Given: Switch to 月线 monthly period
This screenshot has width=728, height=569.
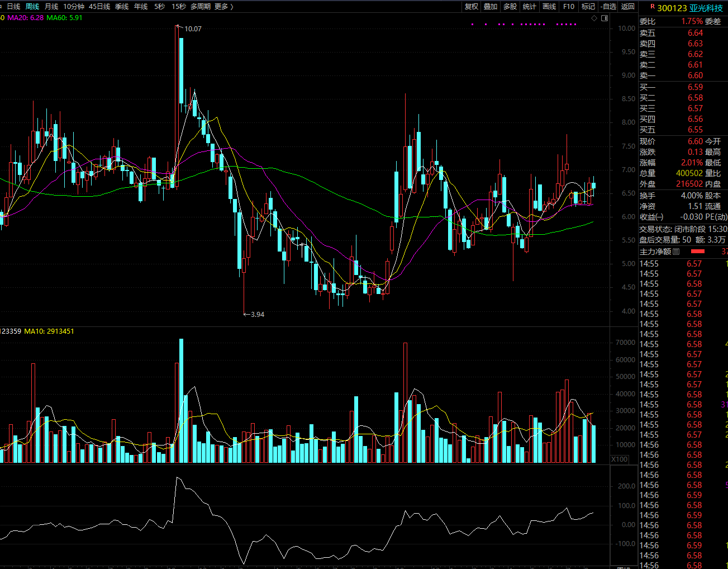Looking at the screenshot, I should [51, 6].
